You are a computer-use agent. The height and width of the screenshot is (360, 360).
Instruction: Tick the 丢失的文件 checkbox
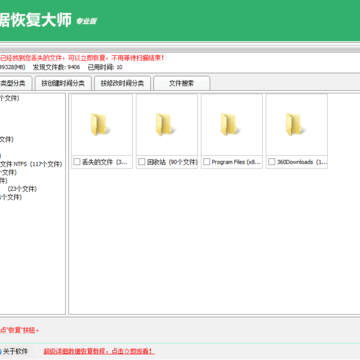pyautogui.click(x=77, y=162)
